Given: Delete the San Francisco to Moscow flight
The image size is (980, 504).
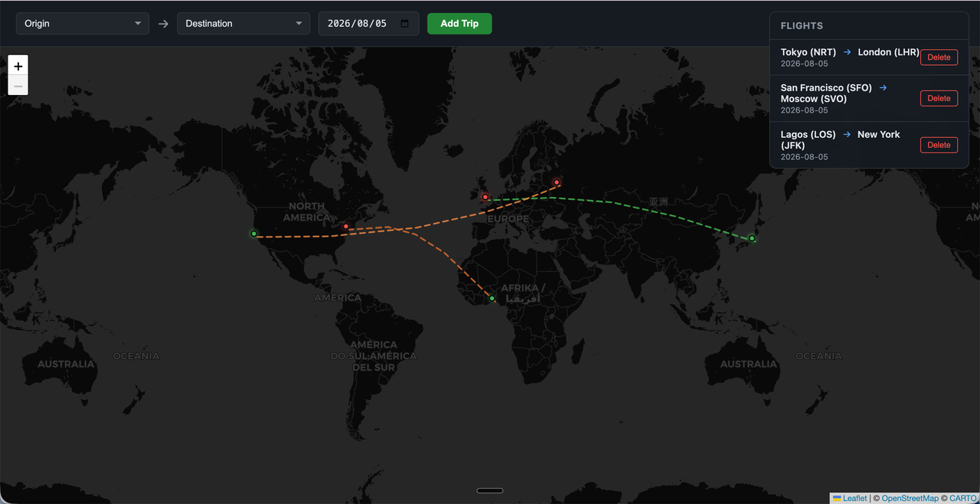Looking at the screenshot, I should 939,98.
